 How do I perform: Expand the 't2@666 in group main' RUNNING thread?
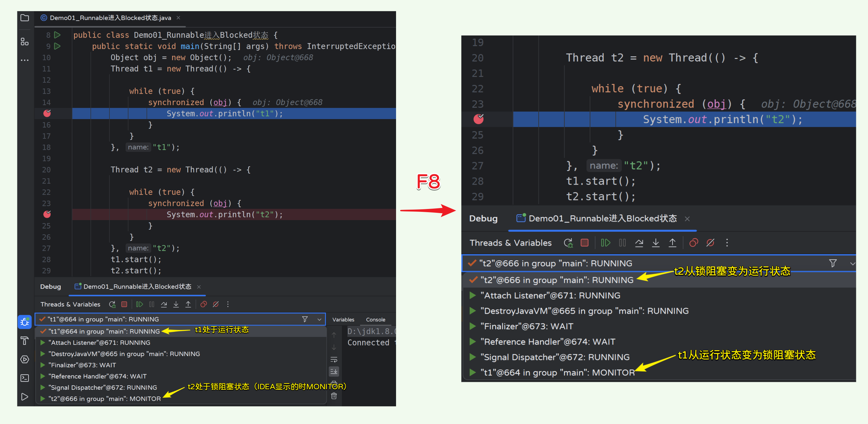click(475, 280)
